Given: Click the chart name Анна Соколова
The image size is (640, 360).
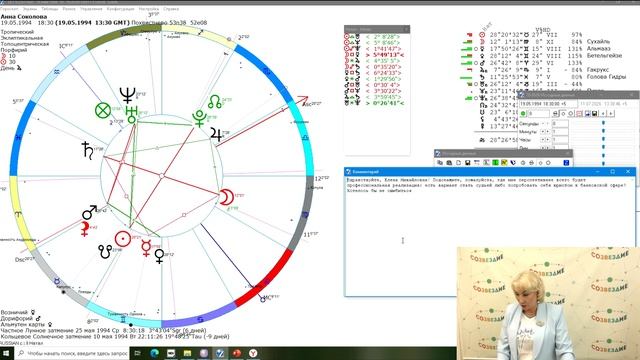Looking at the screenshot, I should click(24, 17).
